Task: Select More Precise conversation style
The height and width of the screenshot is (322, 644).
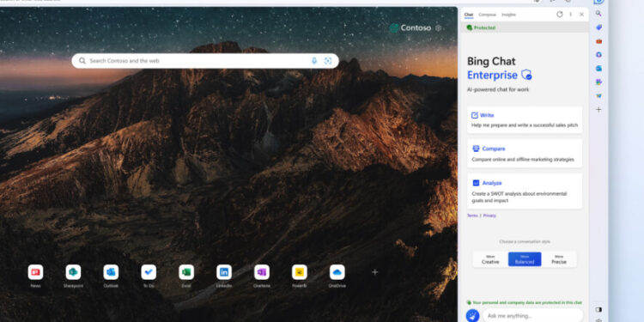Action: pos(559,259)
